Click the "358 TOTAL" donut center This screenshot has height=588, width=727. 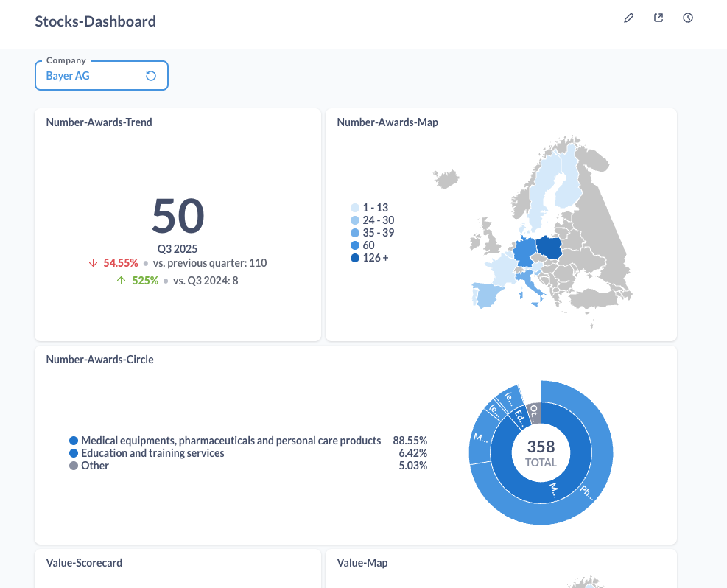[x=541, y=453]
